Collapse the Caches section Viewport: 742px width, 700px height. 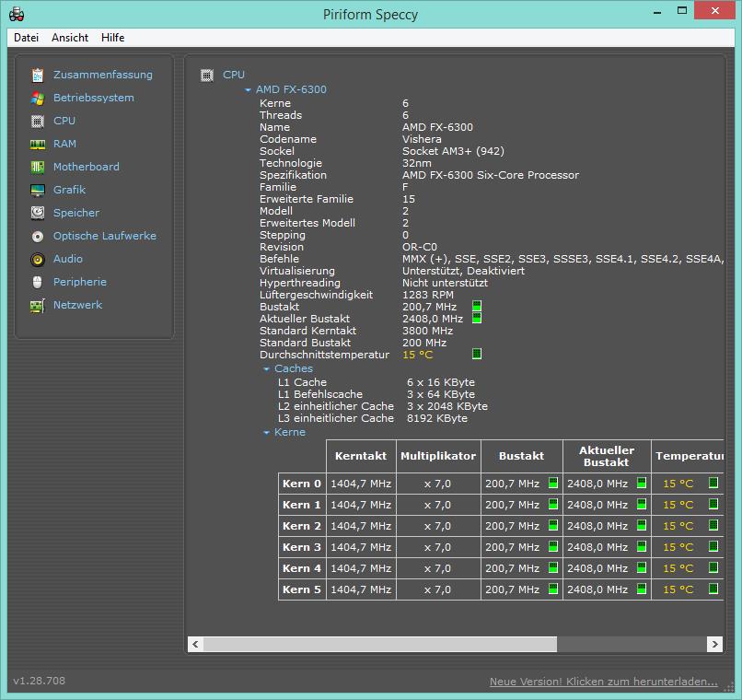266,368
